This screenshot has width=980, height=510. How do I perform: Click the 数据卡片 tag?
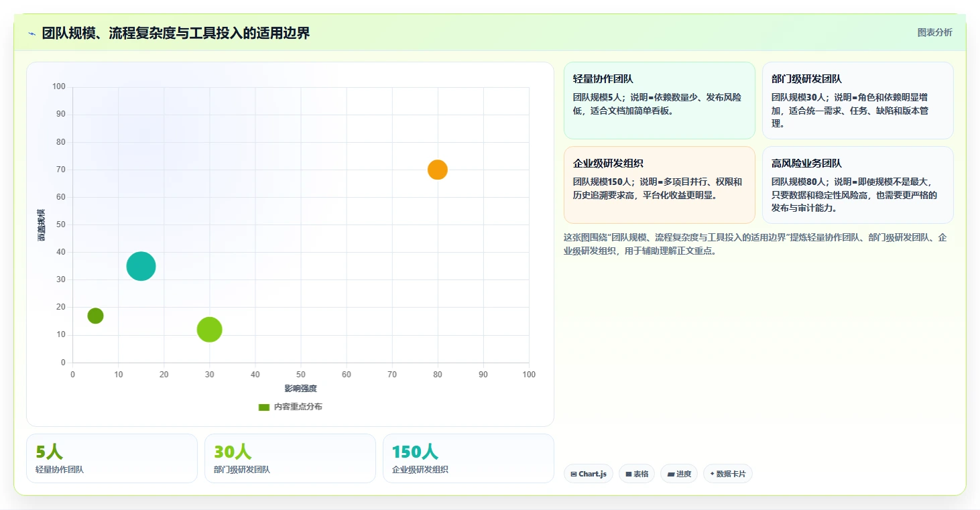coord(728,474)
